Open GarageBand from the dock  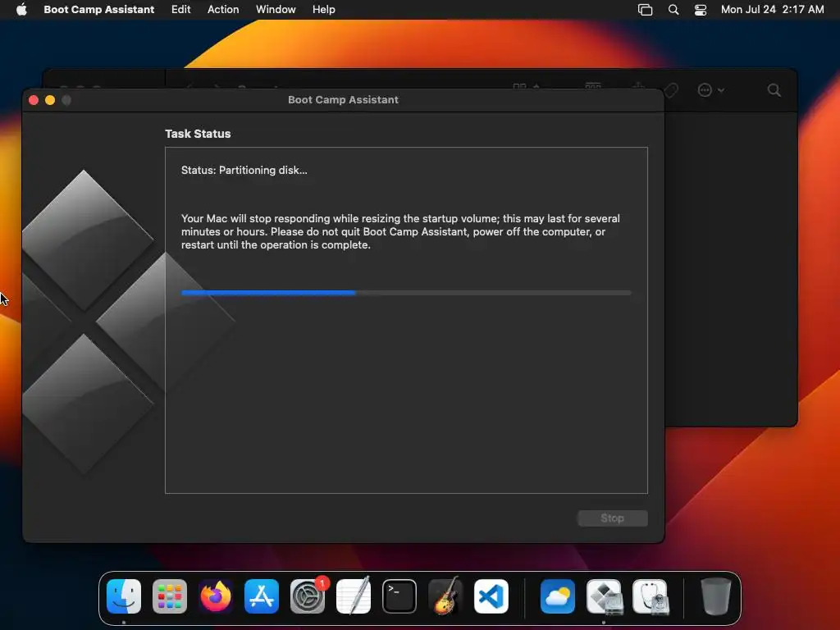[x=445, y=596]
